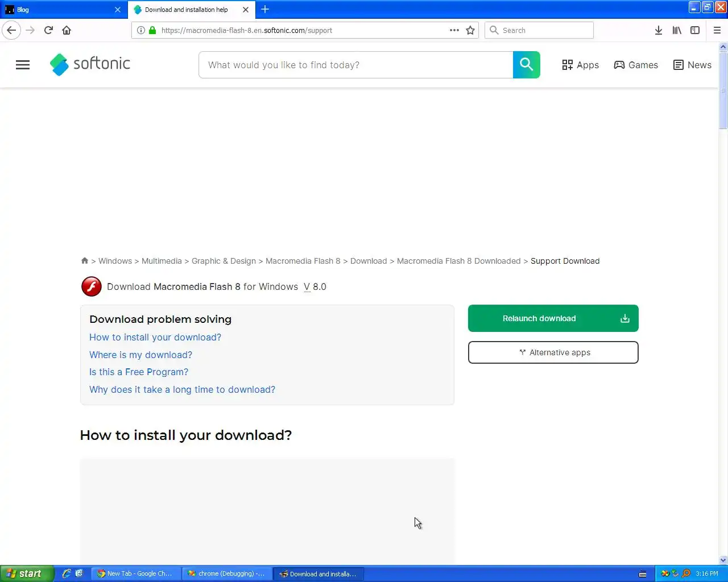Viewport: 728px width, 582px height.
Task: Select Download and installa... taskbar button
Action: click(318, 573)
